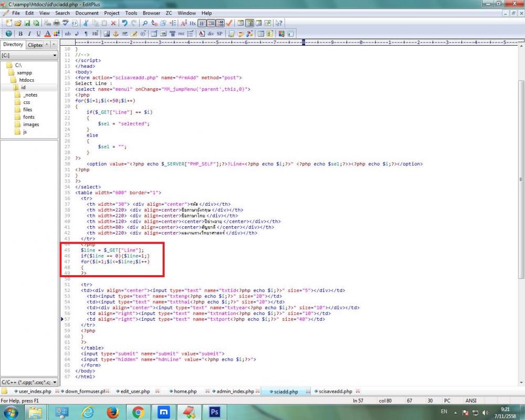
Task: Switch to the scisaveadd.php document tab
Action: (335, 391)
